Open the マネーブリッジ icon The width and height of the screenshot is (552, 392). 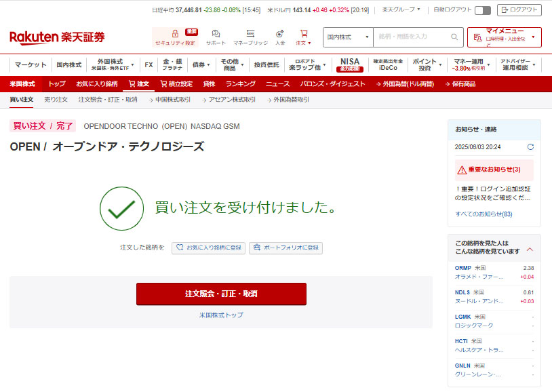(x=250, y=33)
